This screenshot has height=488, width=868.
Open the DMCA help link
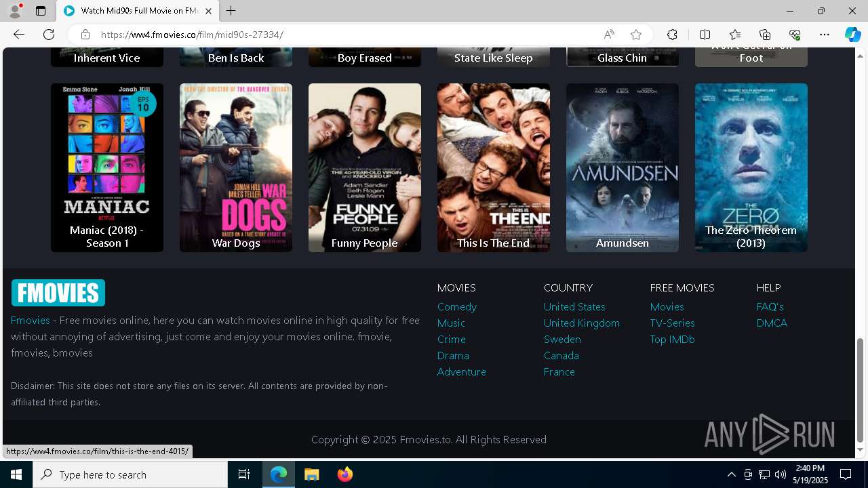point(772,323)
